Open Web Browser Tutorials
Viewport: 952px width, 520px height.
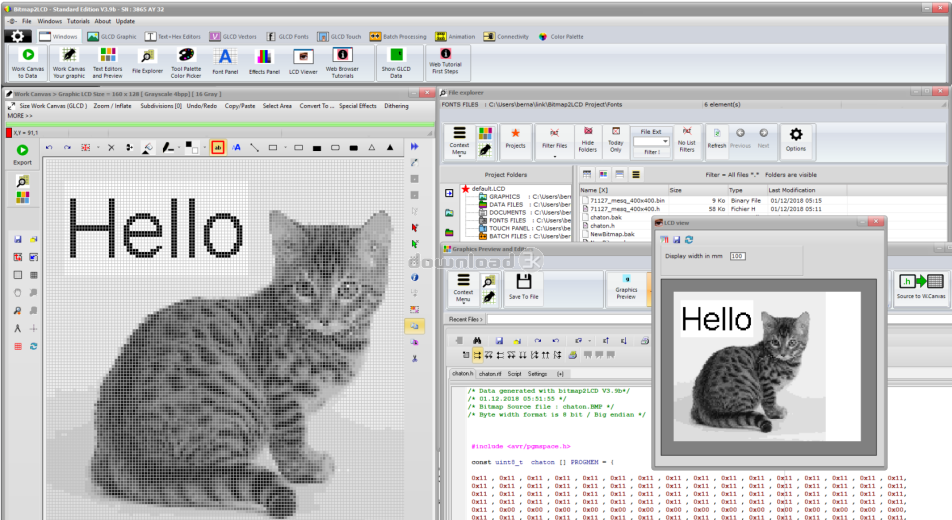pos(342,63)
